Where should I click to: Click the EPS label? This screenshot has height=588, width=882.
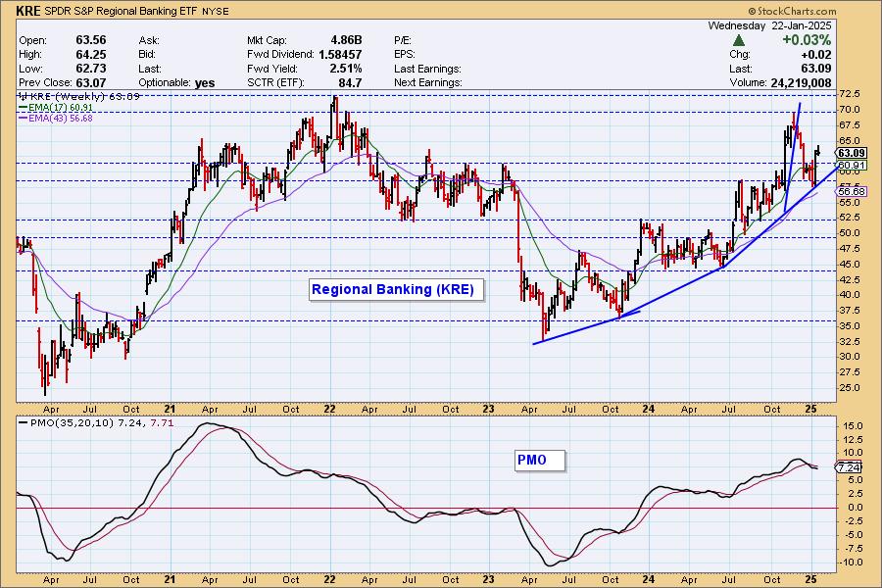coord(405,55)
